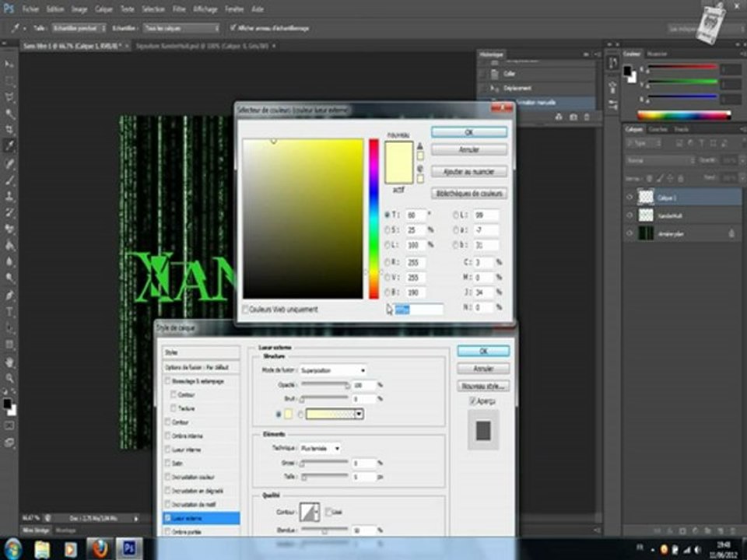The width and height of the screenshot is (747, 560).
Task: Select the Eraser tool
Action: pos(9,229)
